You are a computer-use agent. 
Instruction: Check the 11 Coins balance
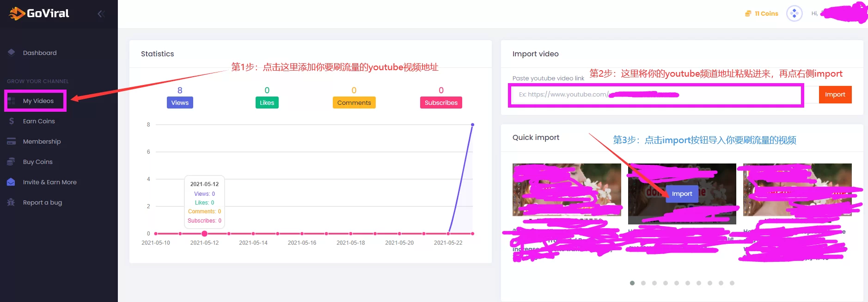(x=766, y=13)
